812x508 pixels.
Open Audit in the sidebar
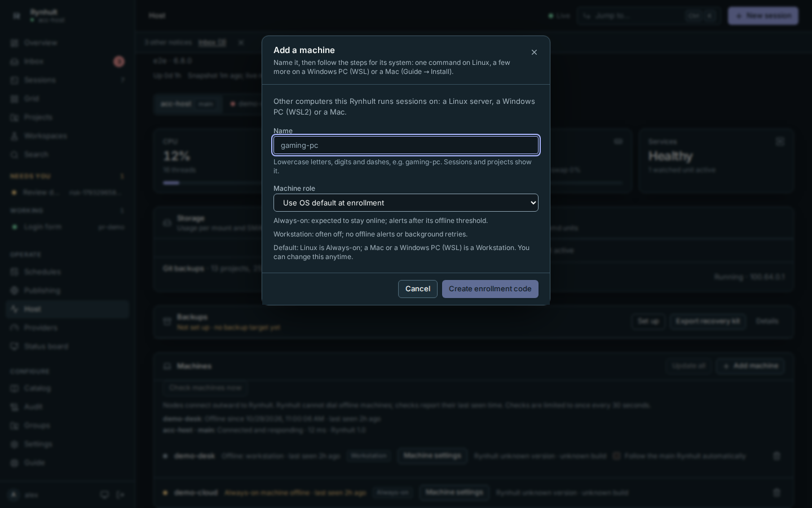68,407
